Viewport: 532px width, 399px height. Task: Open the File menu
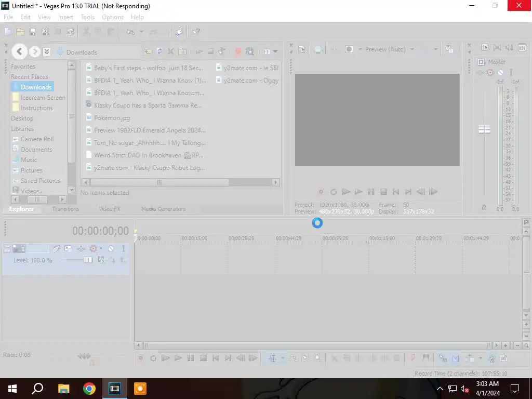point(8,17)
